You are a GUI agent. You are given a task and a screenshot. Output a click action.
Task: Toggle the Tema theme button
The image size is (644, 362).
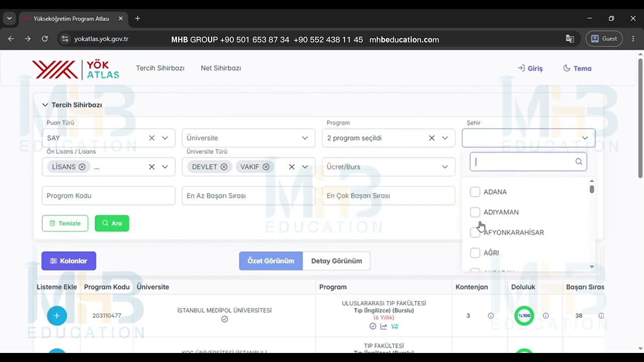pos(577,68)
